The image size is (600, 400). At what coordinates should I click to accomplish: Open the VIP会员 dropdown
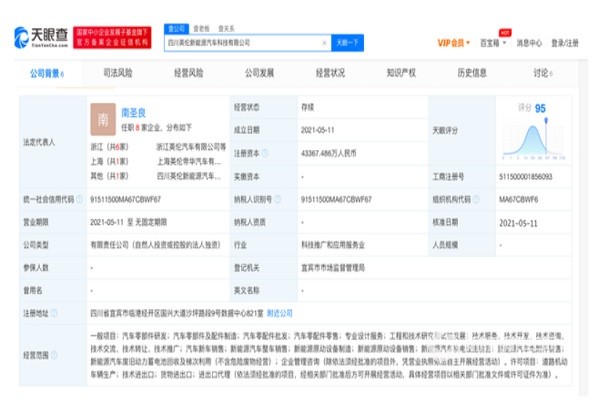coord(453,43)
